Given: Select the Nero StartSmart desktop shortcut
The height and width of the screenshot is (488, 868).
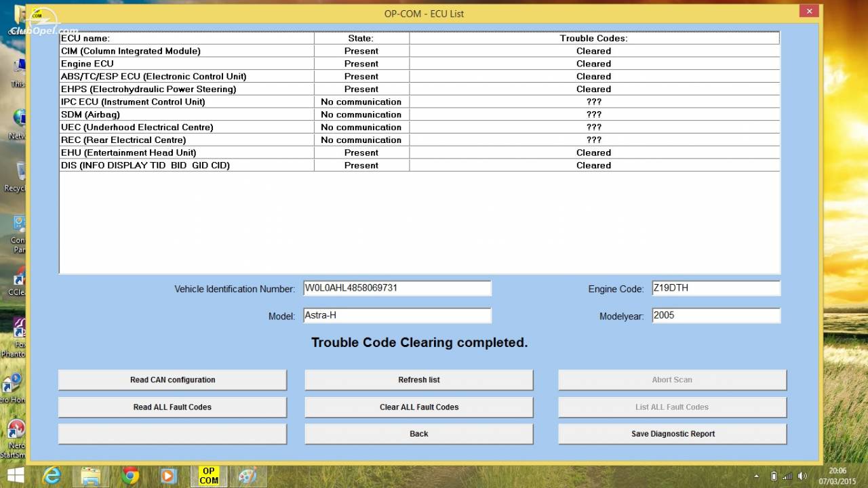Looking at the screenshot, I should (14, 439).
